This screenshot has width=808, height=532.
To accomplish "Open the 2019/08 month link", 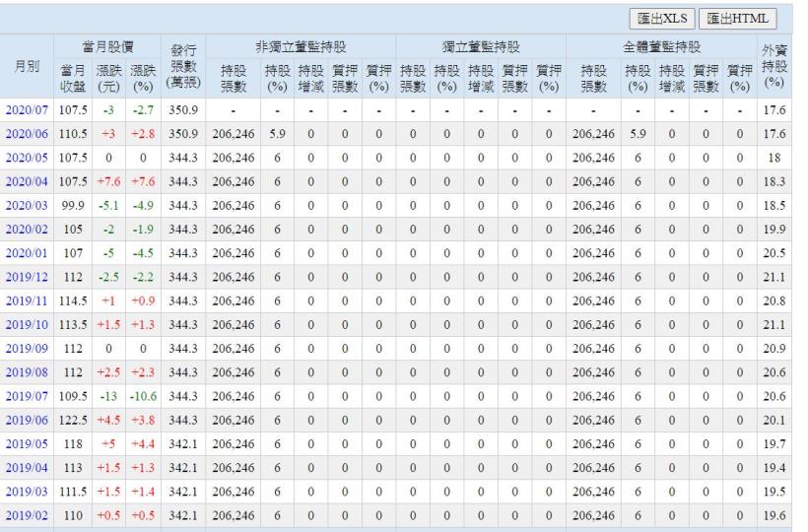I will [27, 372].
